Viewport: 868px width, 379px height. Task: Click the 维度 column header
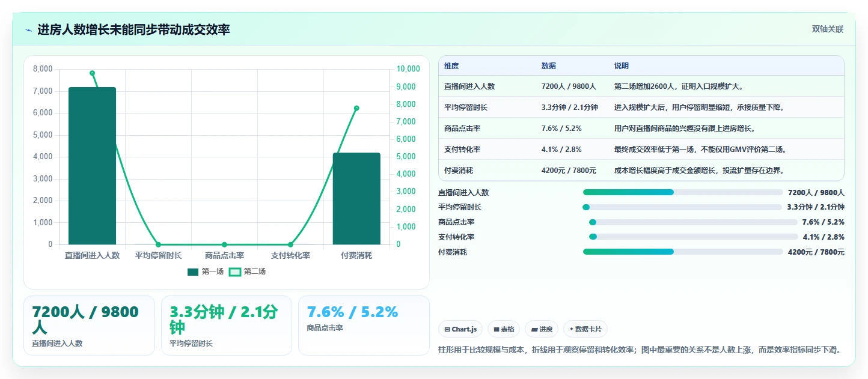pyautogui.click(x=451, y=66)
